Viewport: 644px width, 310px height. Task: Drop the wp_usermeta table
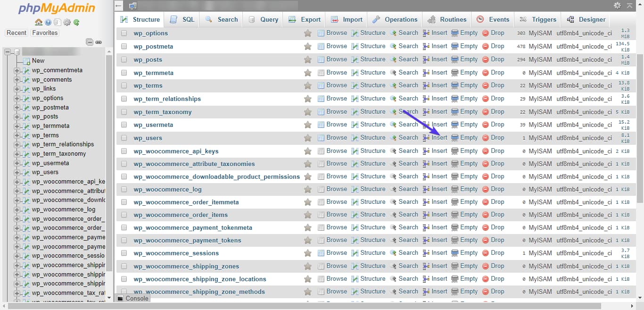tap(497, 124)
